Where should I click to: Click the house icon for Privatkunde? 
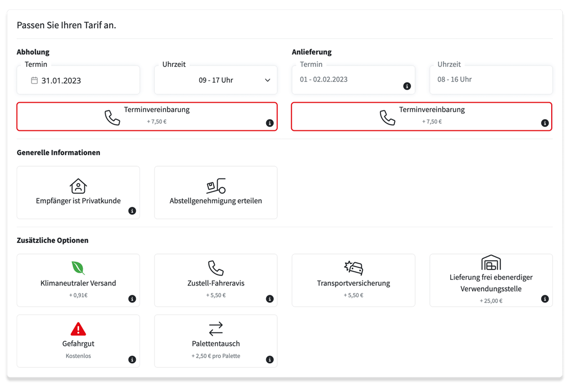tap(78, 186)
